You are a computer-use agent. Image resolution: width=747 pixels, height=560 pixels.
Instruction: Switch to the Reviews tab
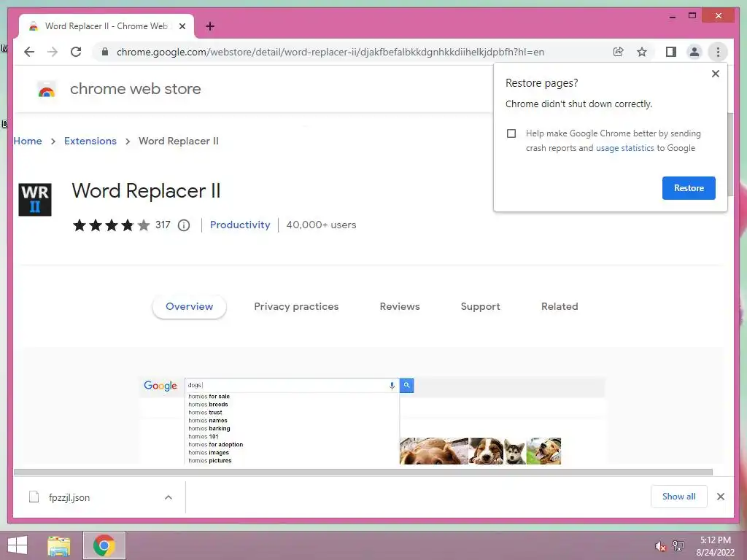pyautogui.click(x=400, y=307)
